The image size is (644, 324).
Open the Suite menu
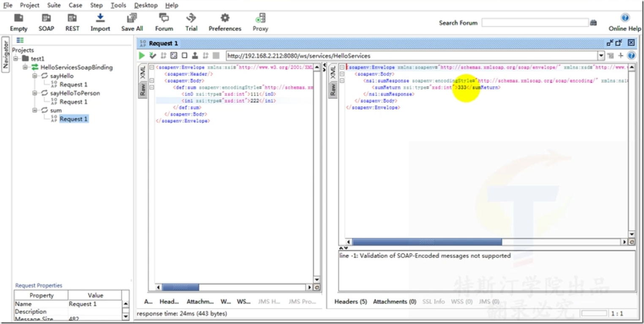point(54,5)
